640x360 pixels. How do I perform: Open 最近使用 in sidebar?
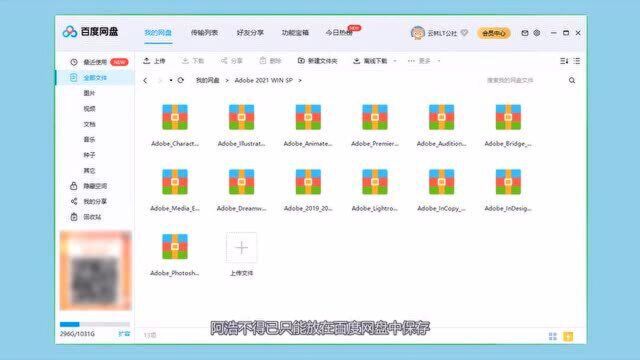click(95, 62)
